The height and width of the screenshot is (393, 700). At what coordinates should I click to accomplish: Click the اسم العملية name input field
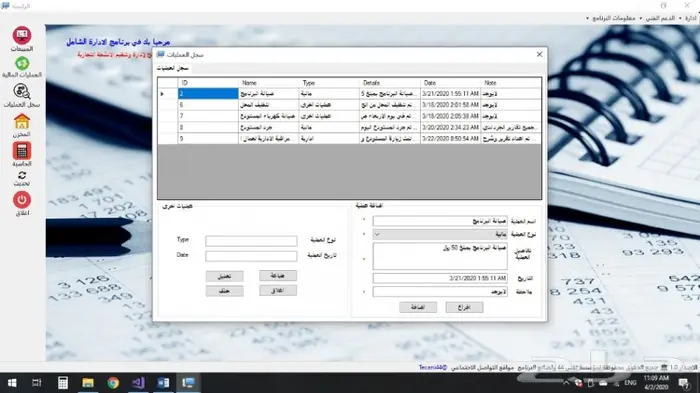[x=440, y=221]
